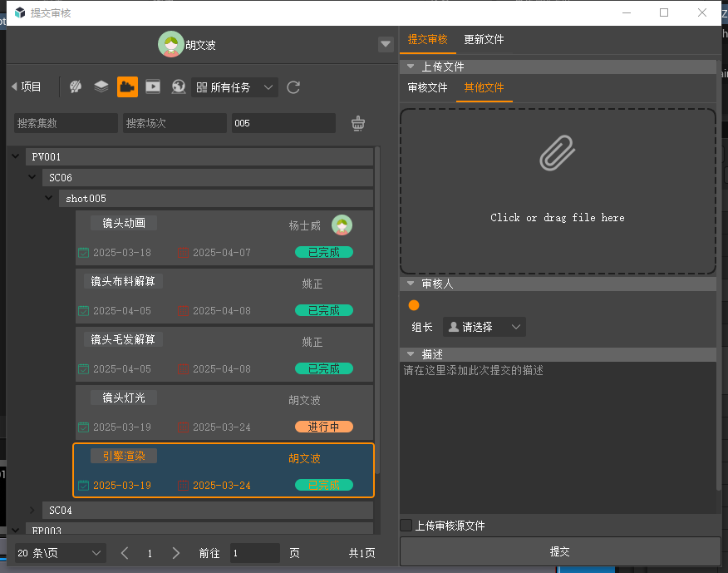Collapse the 描述 section
The height and width of the screenshot is (573, 728).
pos(411,354)
